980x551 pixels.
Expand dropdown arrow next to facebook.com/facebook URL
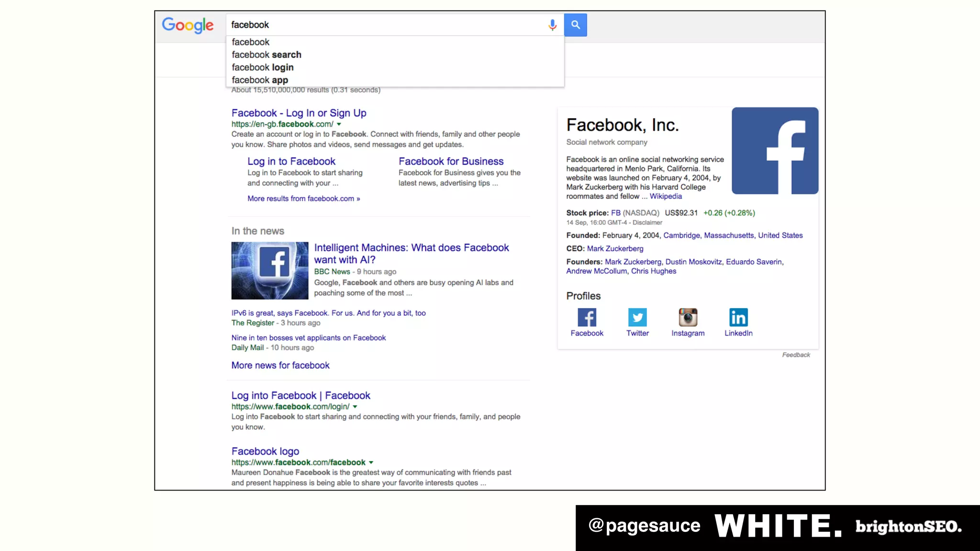(371, 463)
